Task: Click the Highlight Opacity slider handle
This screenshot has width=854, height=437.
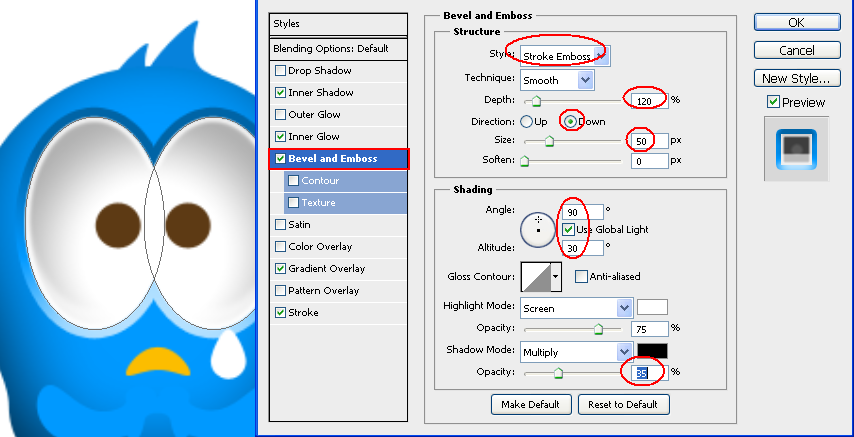Action: [598, 329]
